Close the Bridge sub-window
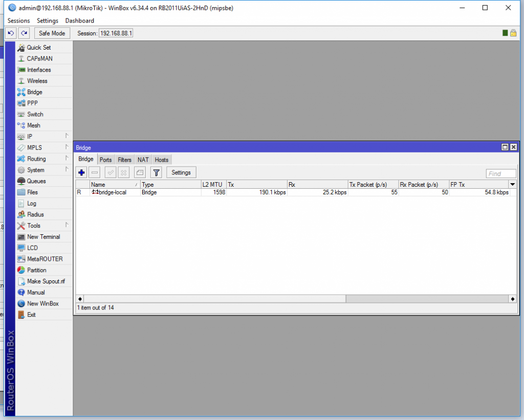This screenshot has width=524, height=420. 514,147
